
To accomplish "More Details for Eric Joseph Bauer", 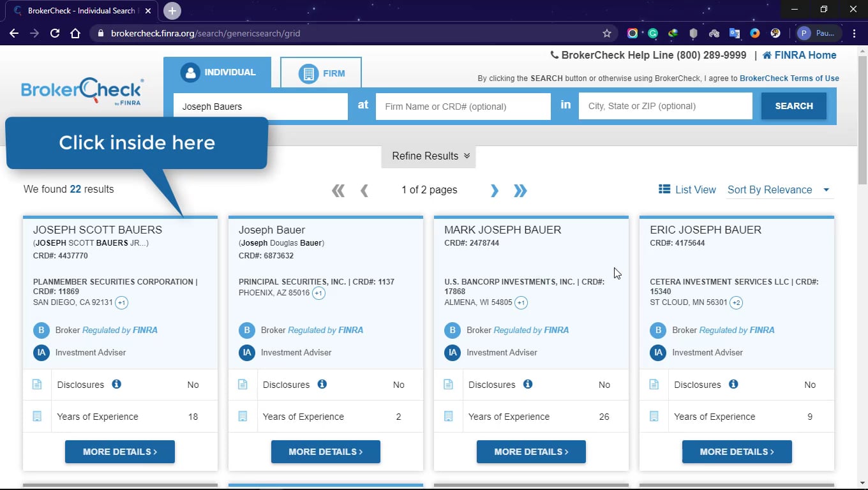I will (x=737, y=452).
